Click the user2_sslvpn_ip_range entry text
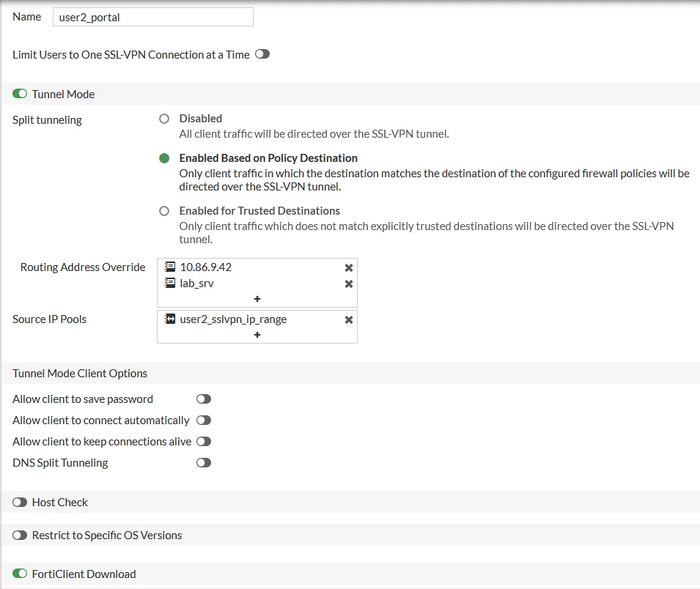This screenshot has height=589, width=700. (233, 319)
